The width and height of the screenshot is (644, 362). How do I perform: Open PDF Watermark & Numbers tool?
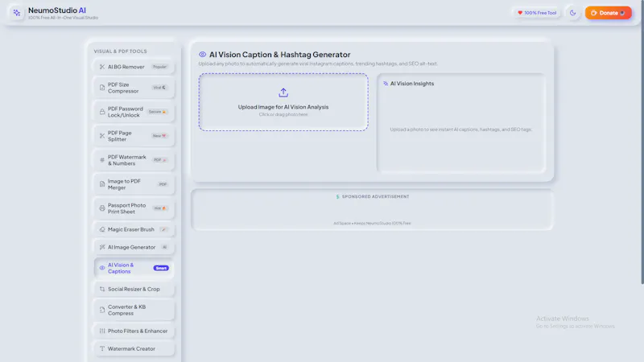134,160
